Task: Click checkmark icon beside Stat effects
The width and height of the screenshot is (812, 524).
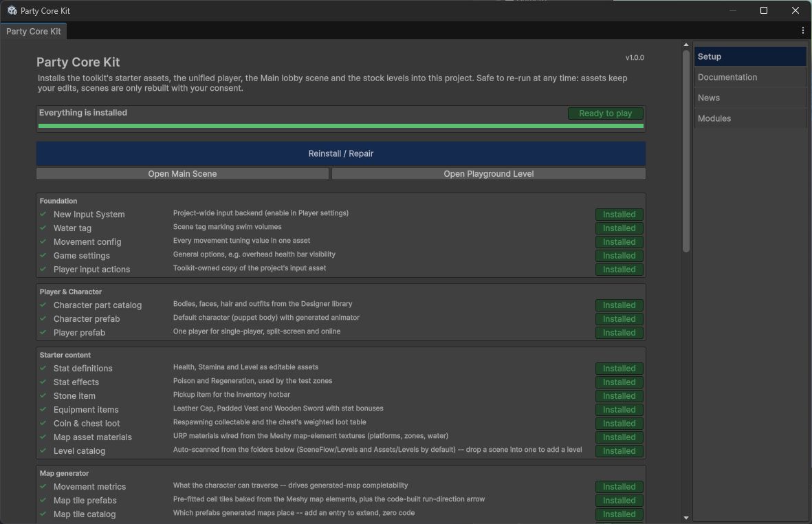Action: tap(43, 382)
